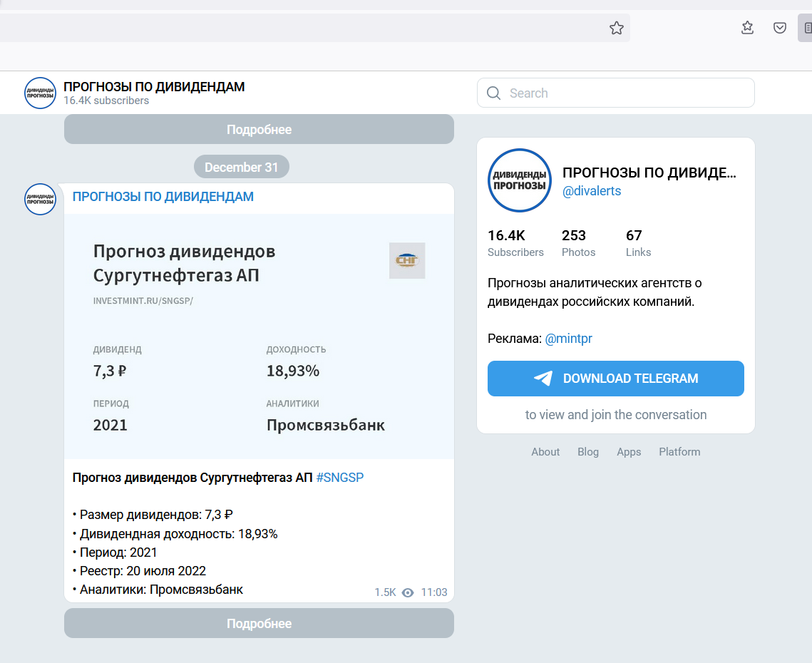Click the 67 Links counter

[638, 243]
